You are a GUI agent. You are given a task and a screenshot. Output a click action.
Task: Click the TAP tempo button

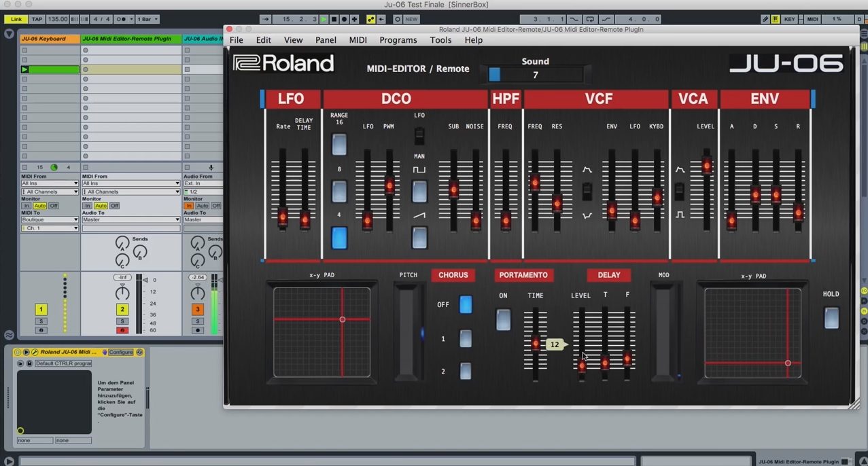point(37,19)
